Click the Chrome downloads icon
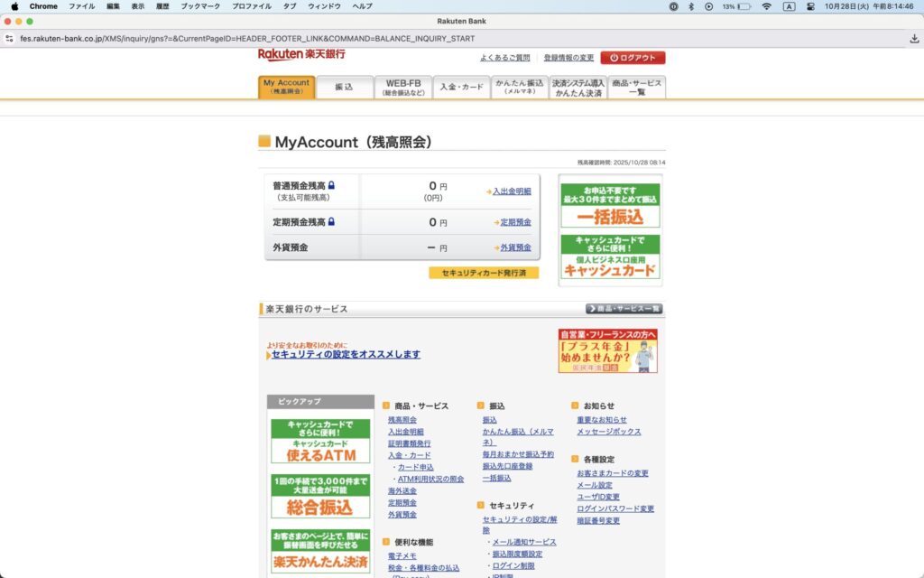Screen dimensions: 924x578 (914, 39)
